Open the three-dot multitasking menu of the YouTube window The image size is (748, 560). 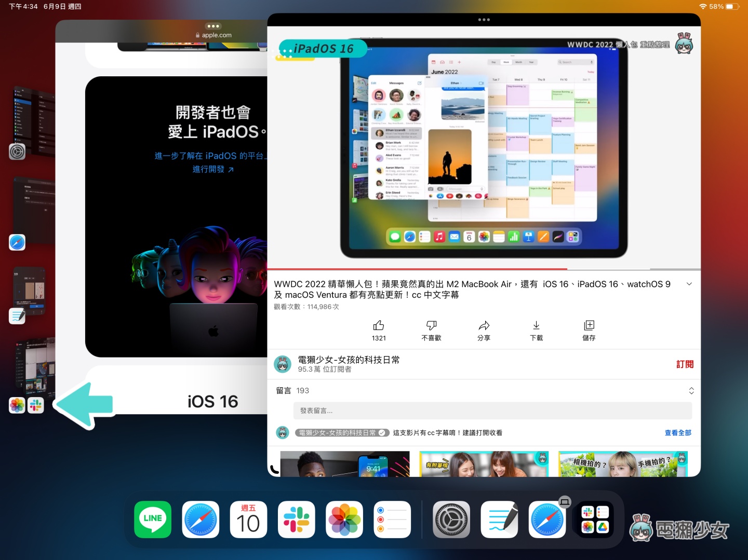[484, 20]
